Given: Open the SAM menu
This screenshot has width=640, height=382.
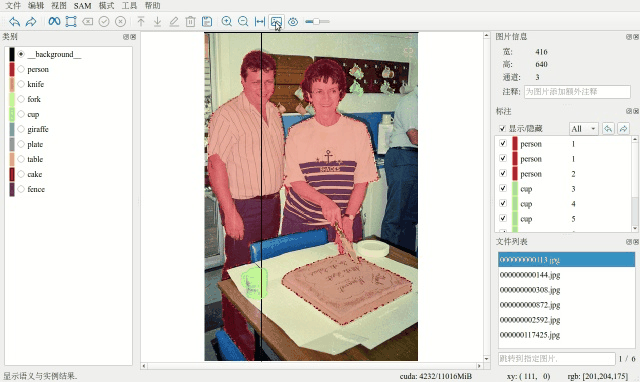Looking at the screenshot, I should coord(82,6).
